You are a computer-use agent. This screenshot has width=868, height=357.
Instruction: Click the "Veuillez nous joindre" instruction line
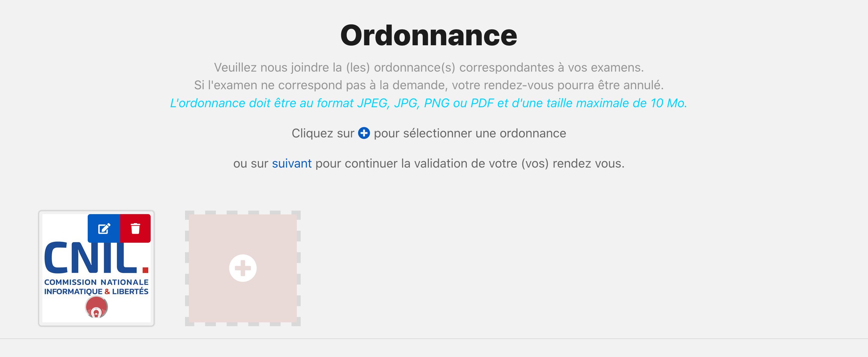429,68
